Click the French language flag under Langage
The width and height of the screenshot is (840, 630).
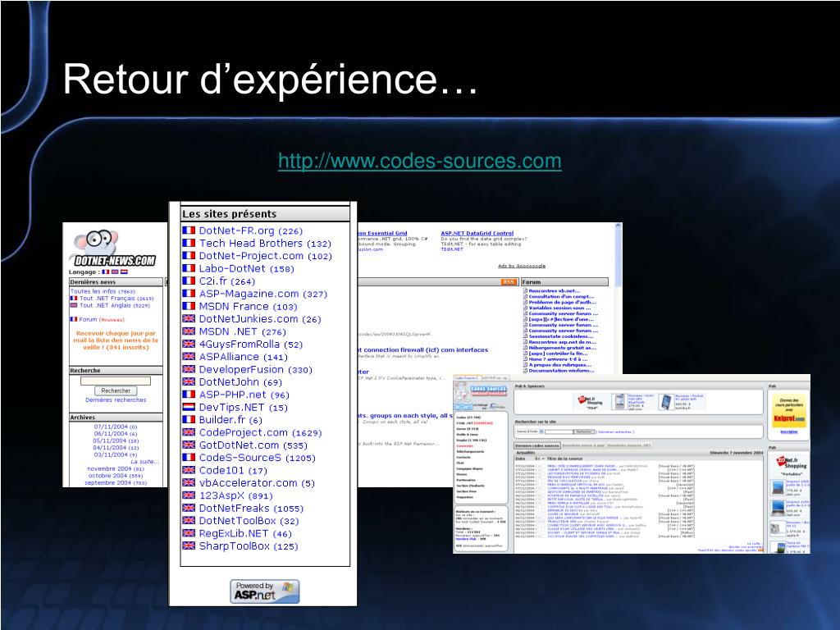click(x=106, y=272)
